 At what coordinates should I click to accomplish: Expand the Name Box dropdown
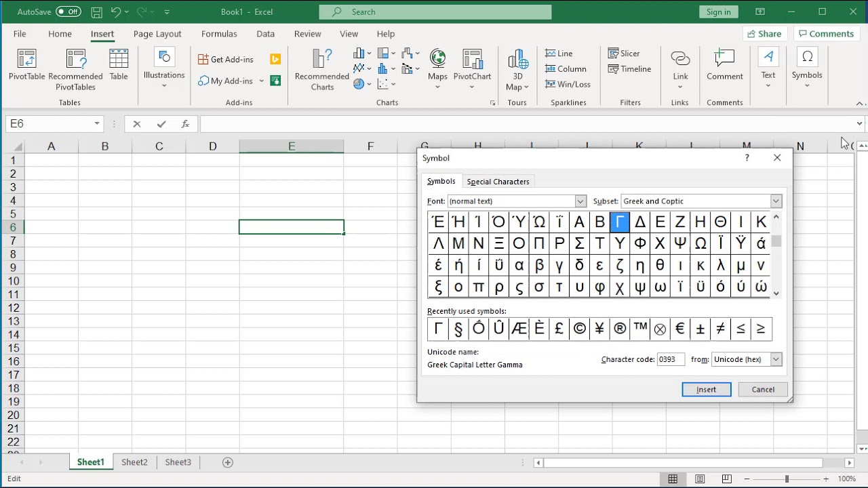coord(97,124)
